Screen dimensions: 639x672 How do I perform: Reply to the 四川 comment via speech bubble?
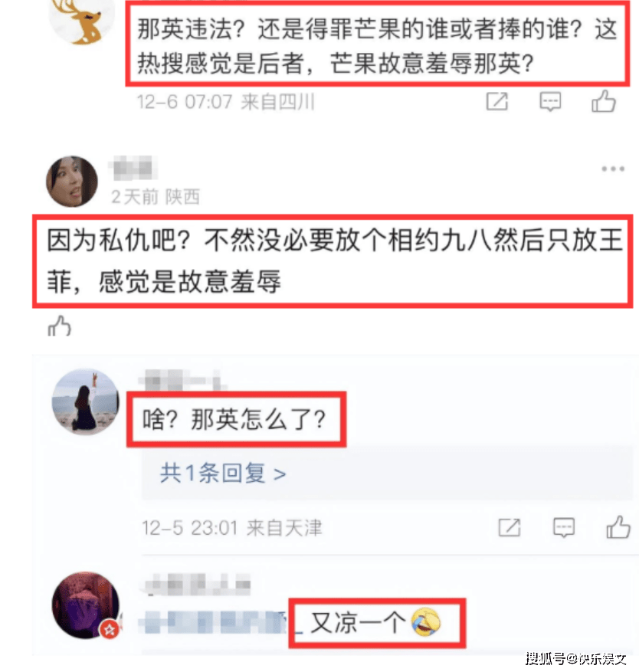click(x=550, y=102)
